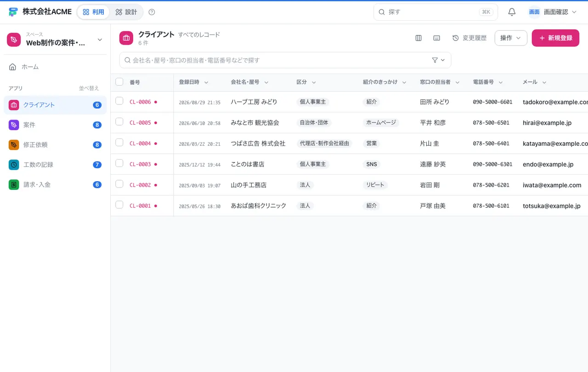Open the help question-mark icon
The height and width of the screenshot is (372, 588).
tap(152, 12)
